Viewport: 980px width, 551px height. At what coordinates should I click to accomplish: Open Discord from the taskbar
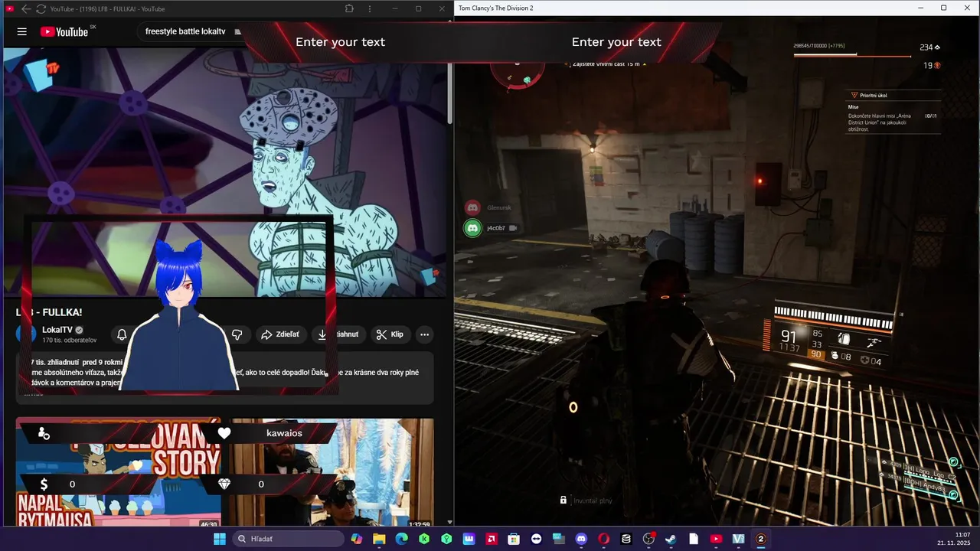pos(581,539)
